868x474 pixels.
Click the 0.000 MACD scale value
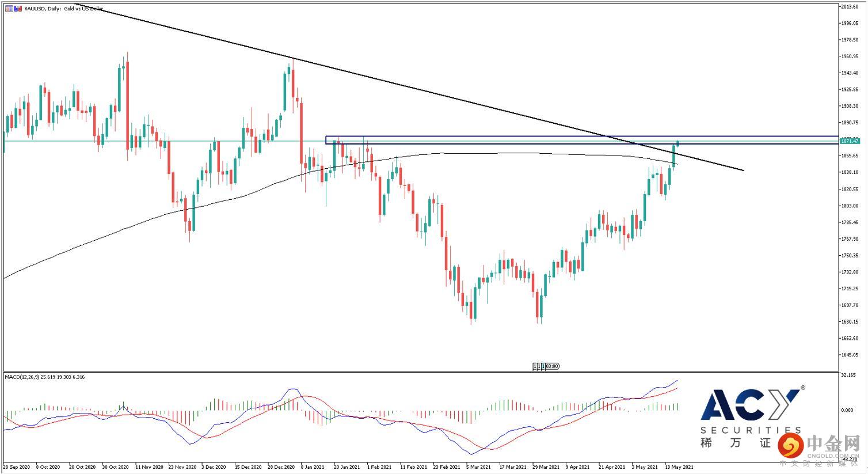pos(847,410)
